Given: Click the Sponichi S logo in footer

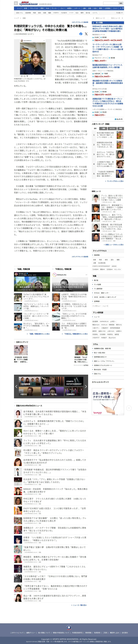Looking at the screenshot, I should 69,628.
